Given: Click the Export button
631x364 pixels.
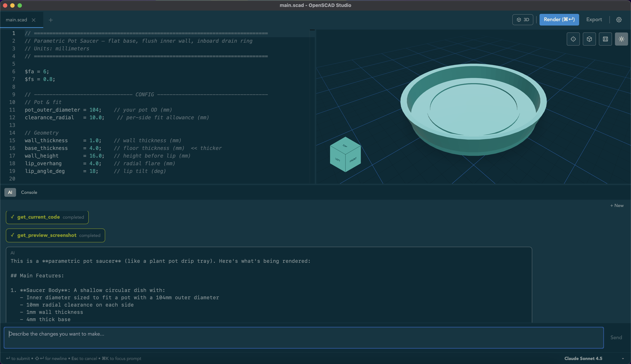Looking at the screenshot, I should (x=594, y=20).
